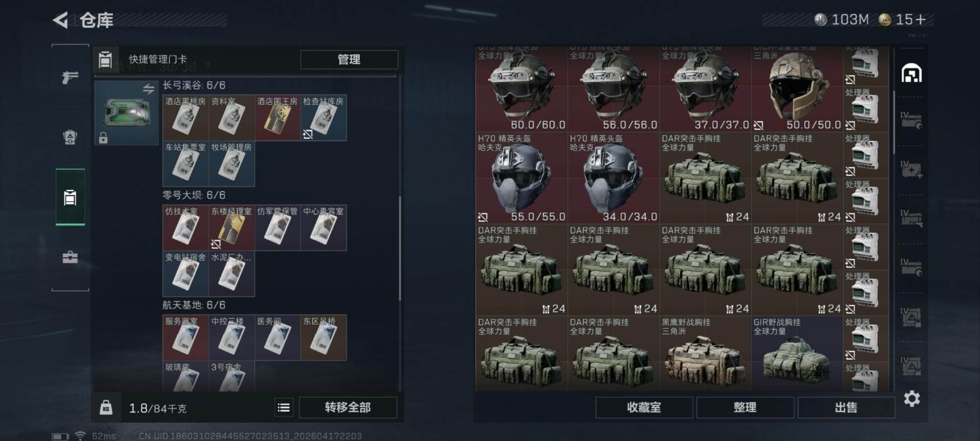
Task: Click 转移全部 to transfer all
Action: point(348,407)
